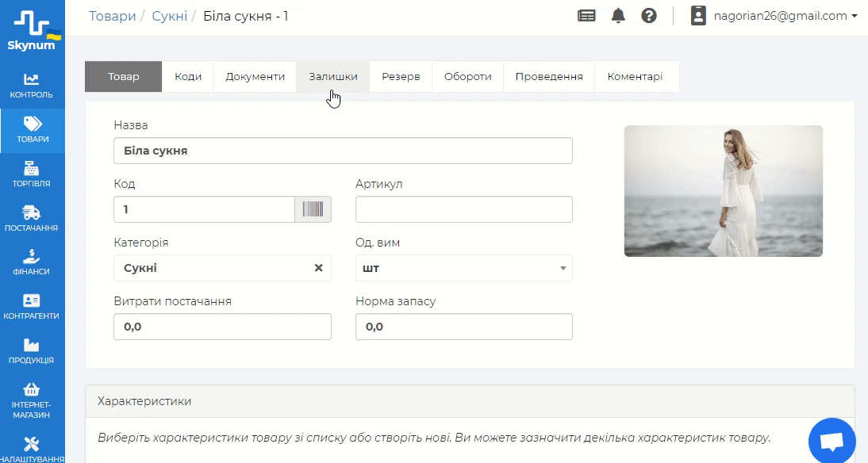Switch to the Коди tab
Screen dimensions: 868x463
tap(188, 76)
